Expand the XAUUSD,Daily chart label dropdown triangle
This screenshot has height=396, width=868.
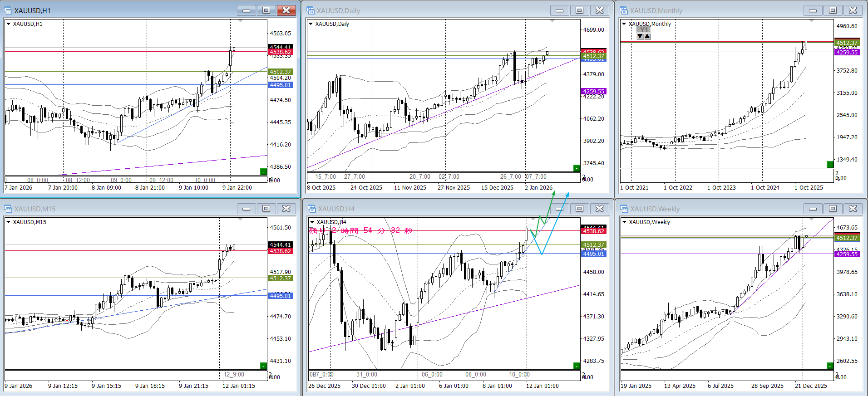click(x=311, y=24)
